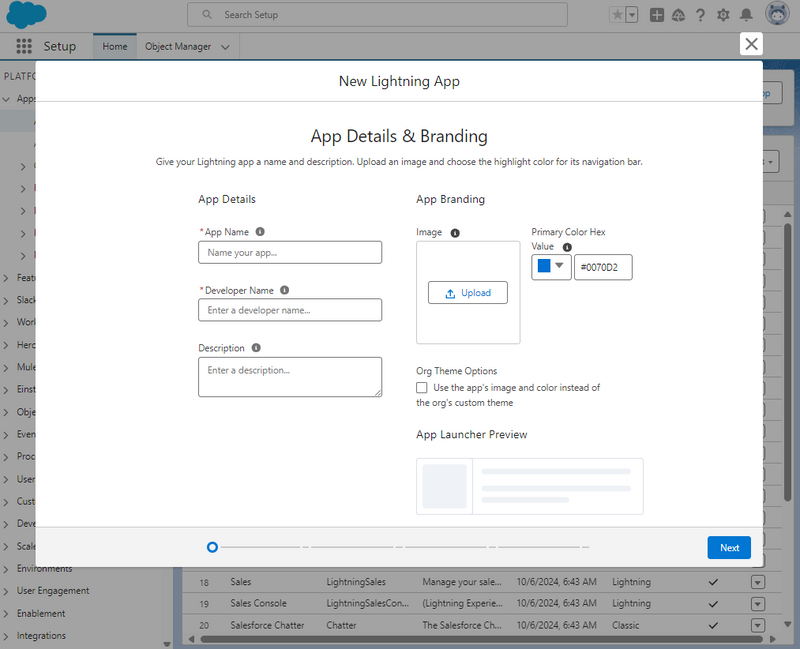Image resolution: width=800 pixels, height=649 pixels.
Task: Click the table's scroll-right arrow
Action: coord(772,639)
